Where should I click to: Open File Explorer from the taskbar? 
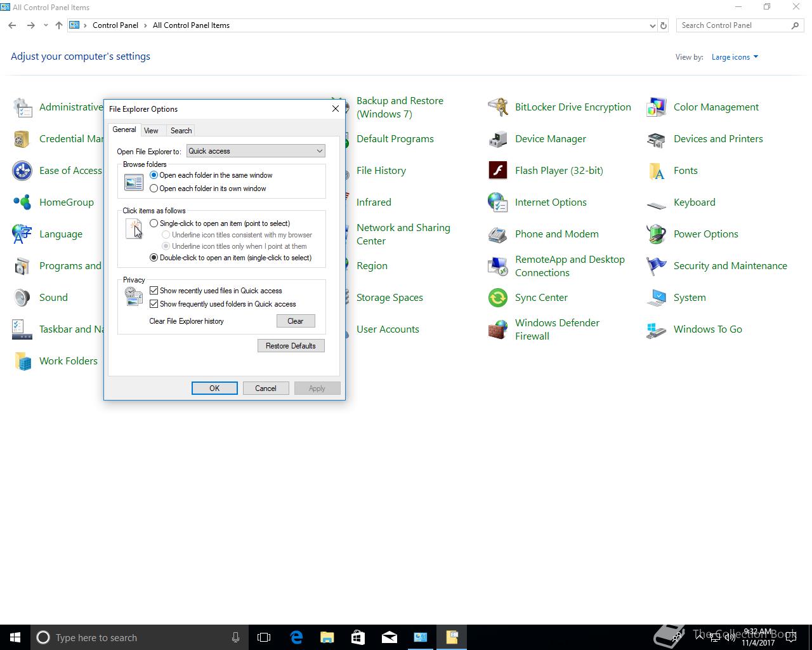327,637
